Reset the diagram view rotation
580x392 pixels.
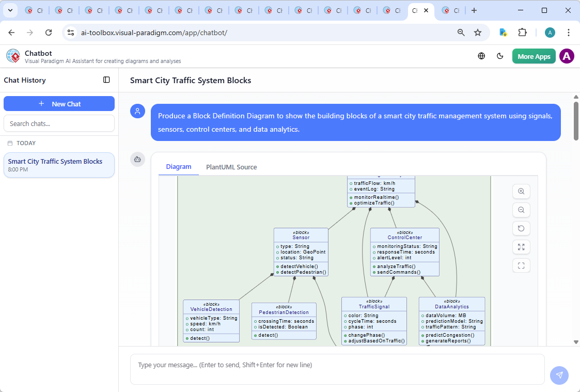click(521, 228)
